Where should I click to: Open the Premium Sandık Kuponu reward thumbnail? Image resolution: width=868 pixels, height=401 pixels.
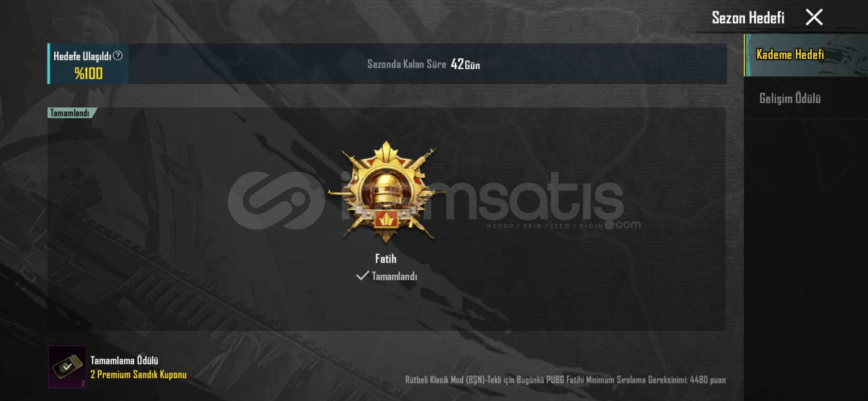pos(67,366)
